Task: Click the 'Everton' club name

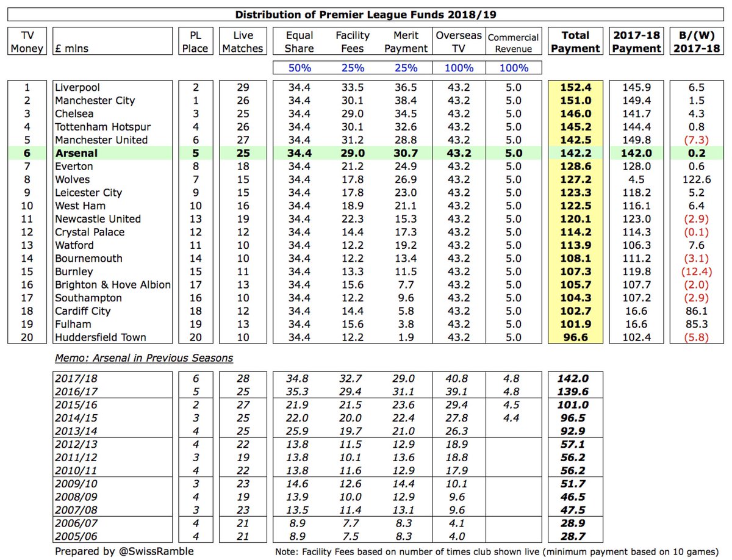Action: click(73, 166)
